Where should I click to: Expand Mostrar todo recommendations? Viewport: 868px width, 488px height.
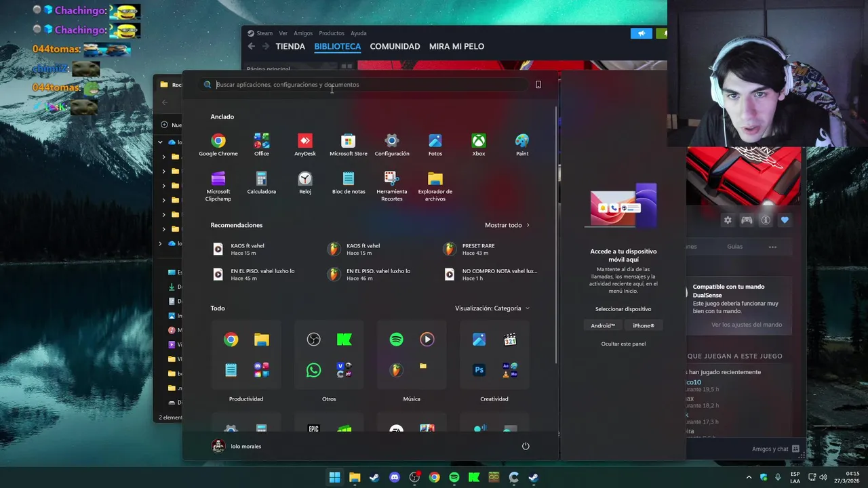[x=507, y=225]
